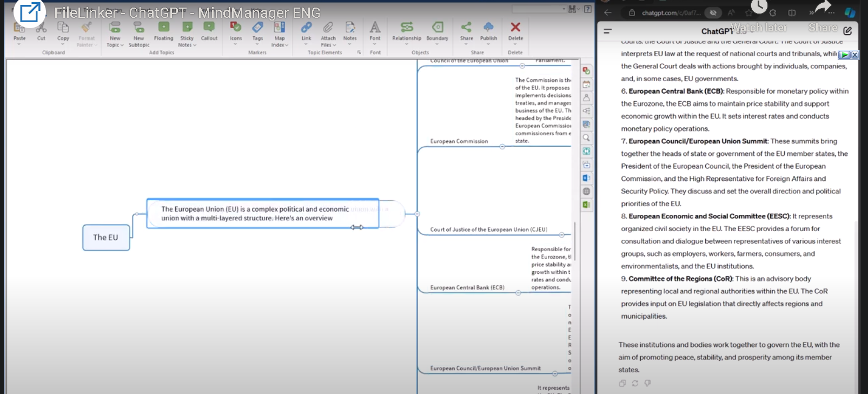Open the Outlook side panel tab
The width and height of the screenshot is (868, 394).
pyautogui.click(x=586, y=178)
